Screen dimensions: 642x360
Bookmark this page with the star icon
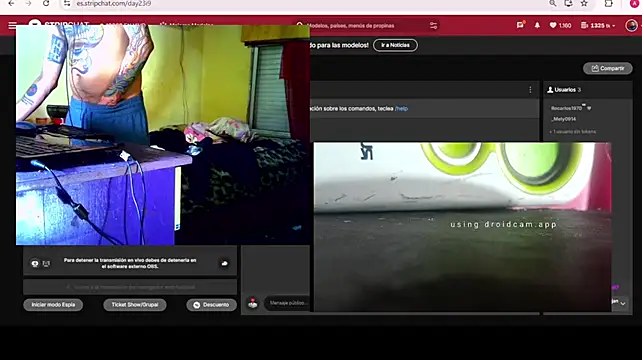coord(584,3)
